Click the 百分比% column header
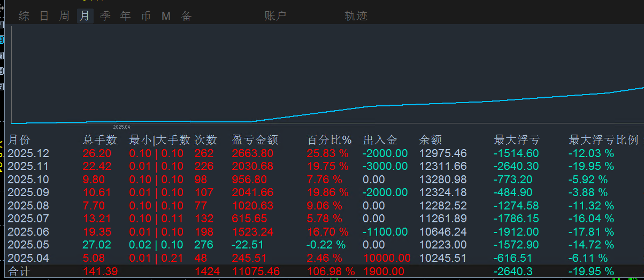644x280 pixels. pyautogui.click(x=329, y=140)
